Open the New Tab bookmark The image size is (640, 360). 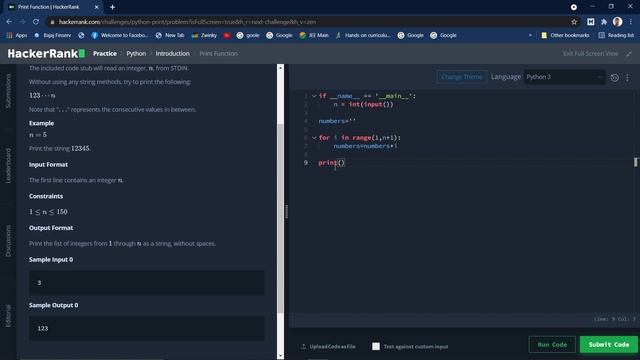coord(170,36)
